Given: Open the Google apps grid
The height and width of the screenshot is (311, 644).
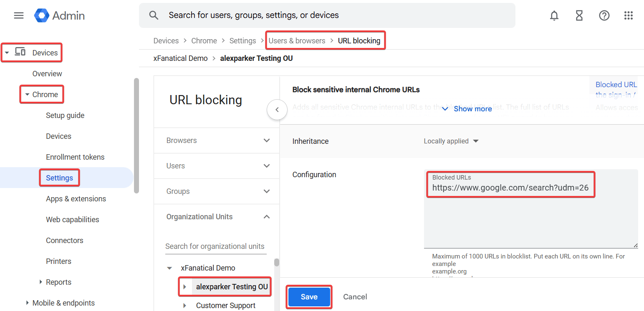Looking at the screenshot, I should click(x=628, y=16).
